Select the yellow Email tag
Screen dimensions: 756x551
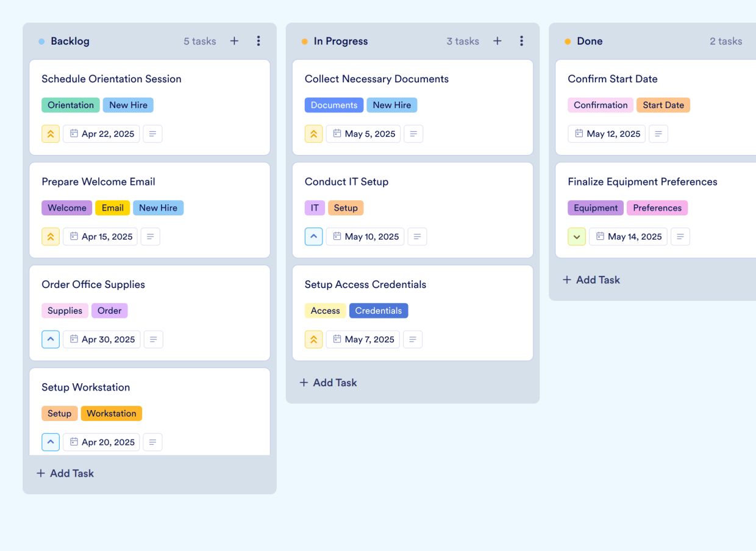pyautogui.click(x=112, y=207)
